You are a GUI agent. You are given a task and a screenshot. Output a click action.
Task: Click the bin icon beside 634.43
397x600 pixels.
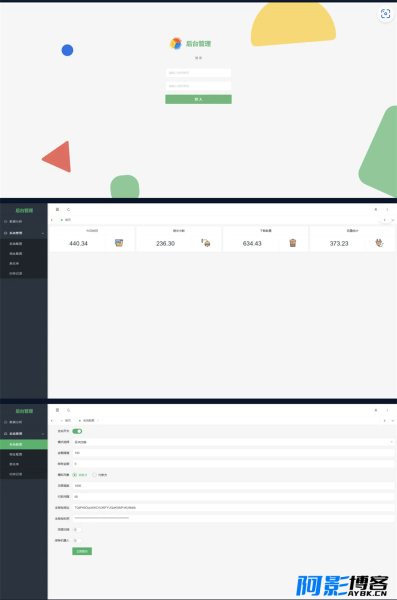(x=292, y=243)
